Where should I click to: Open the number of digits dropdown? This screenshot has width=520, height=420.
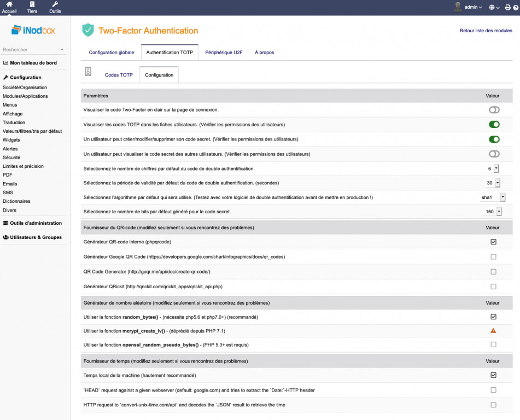[x=493, y=168]
